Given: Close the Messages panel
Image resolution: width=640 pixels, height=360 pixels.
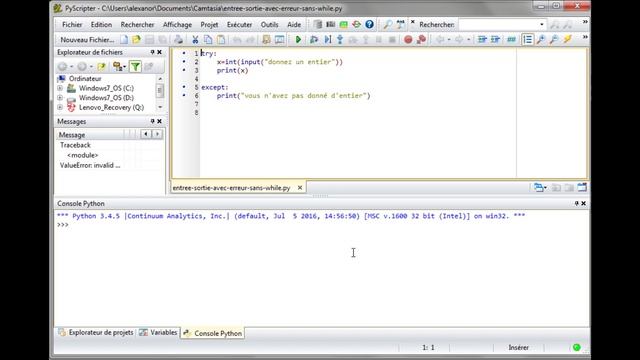Looking at the screenshot, I should [160, 121].
